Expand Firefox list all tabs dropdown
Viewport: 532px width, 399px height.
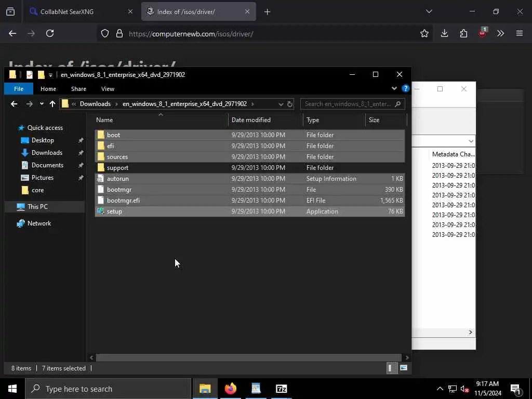point(429,11)
